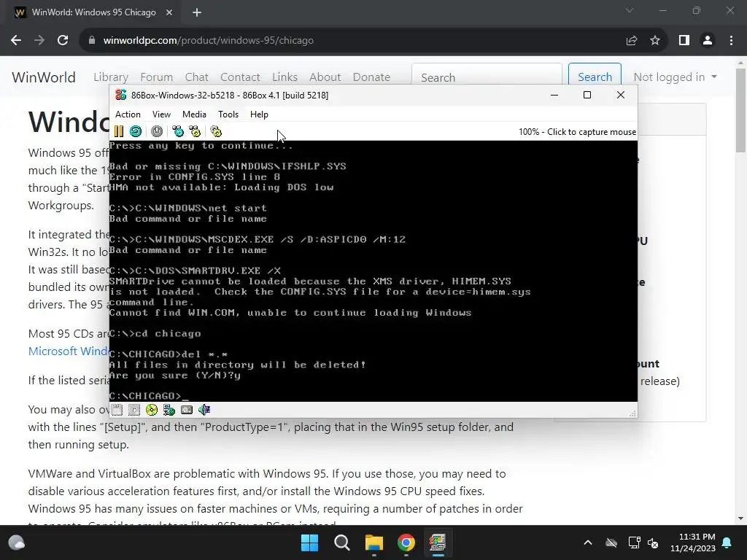
Task: Click the WinWorld brand logo text
Action: 43,77
